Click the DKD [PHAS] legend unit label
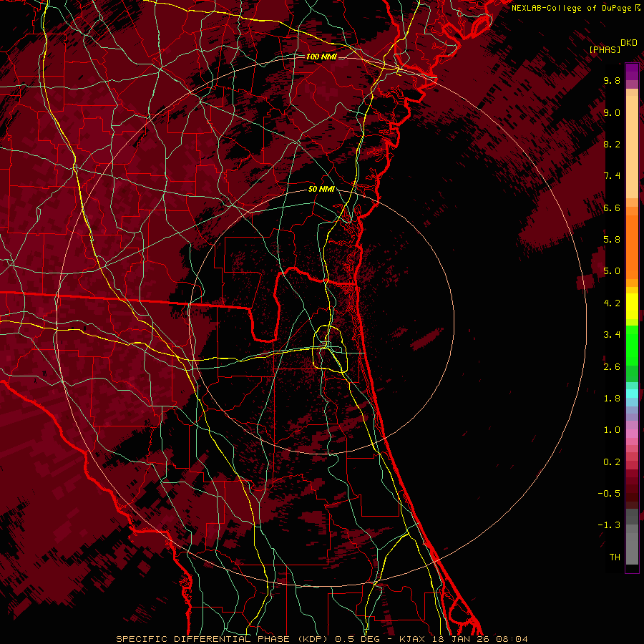This screenshot has height=644, width=644. [613, 46]
